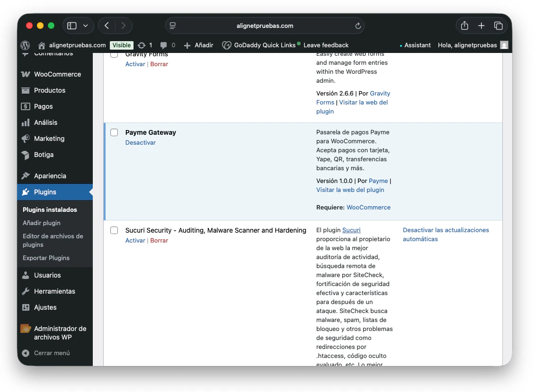This screenshot has width=535, height=392.
Task: Click the Payme Gateway plugin name
Action: coord(151,132)
